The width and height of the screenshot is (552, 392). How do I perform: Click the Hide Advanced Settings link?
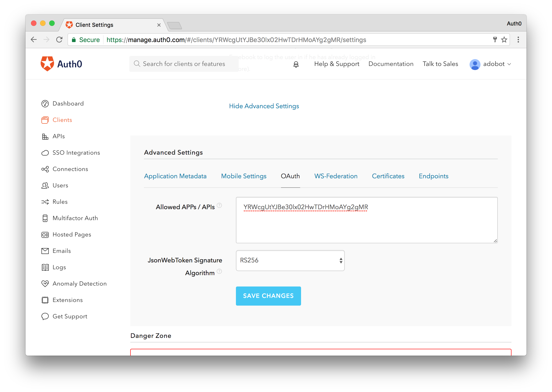tap(264, 106)
